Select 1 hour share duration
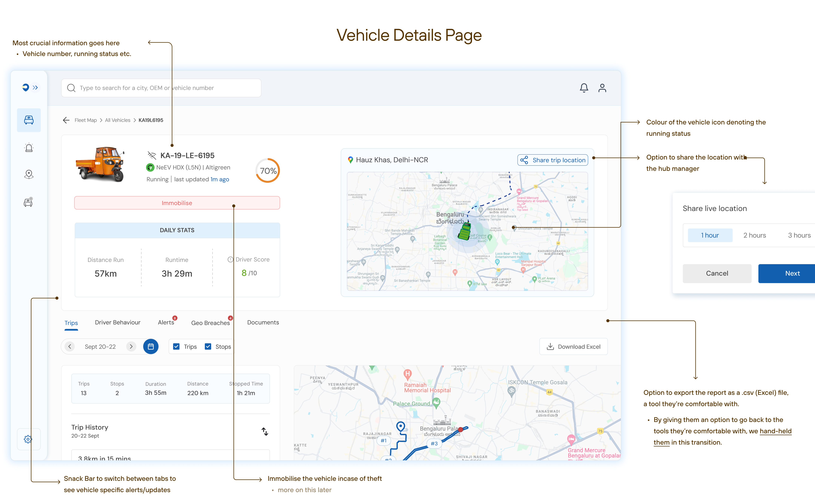The width and height of the screenshot is (815, 504). pyautogui.click(x=710, y=236)
